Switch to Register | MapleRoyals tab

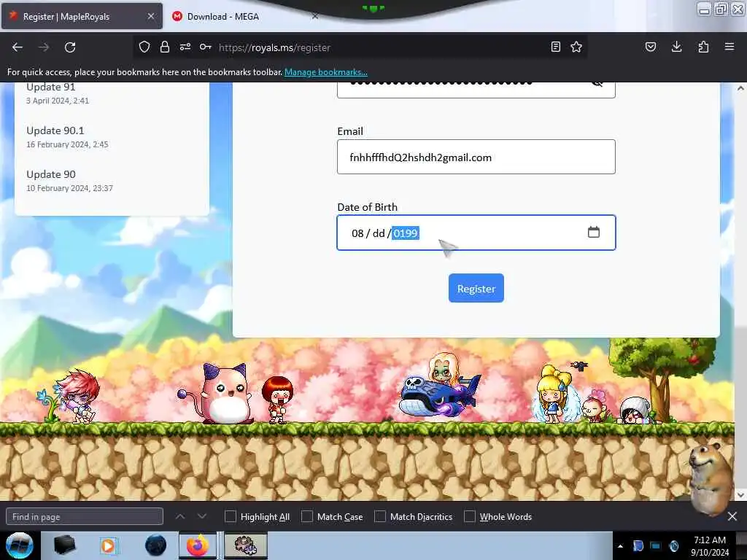[82, 16]
